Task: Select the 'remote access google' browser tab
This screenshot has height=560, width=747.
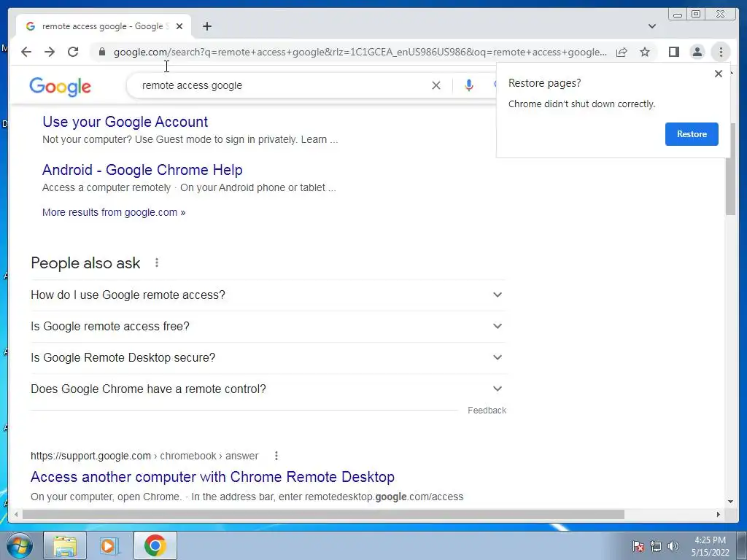Action: (x=103, y=26)
